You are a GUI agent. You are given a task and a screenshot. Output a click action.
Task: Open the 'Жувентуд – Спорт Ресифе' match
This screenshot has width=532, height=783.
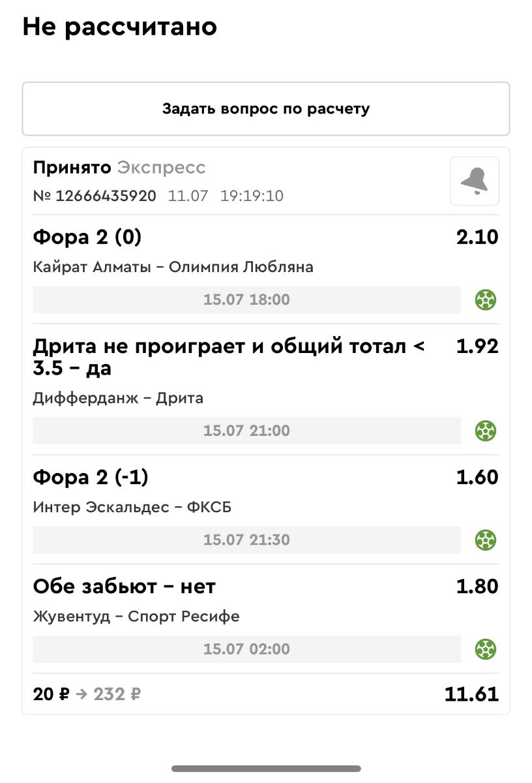pos(136,617)
